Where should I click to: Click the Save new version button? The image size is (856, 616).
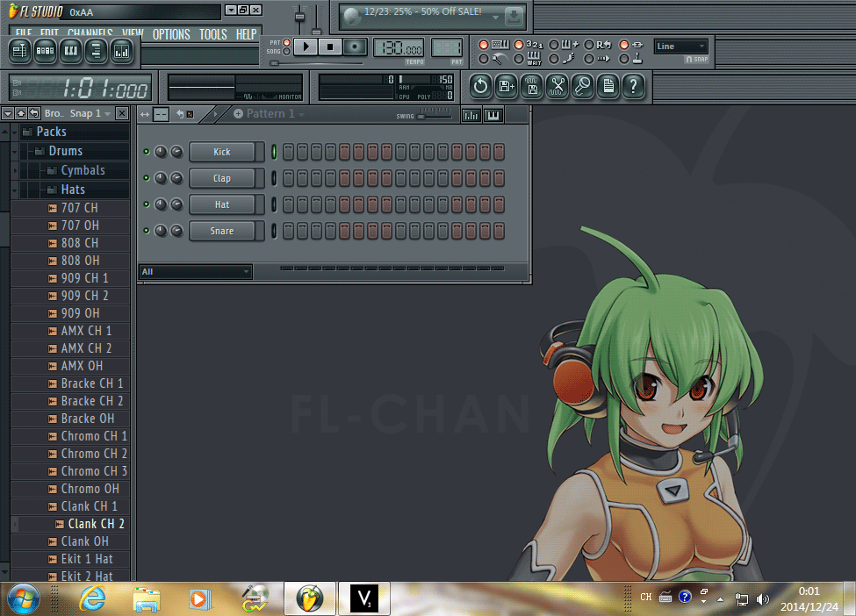coord(506,86)
